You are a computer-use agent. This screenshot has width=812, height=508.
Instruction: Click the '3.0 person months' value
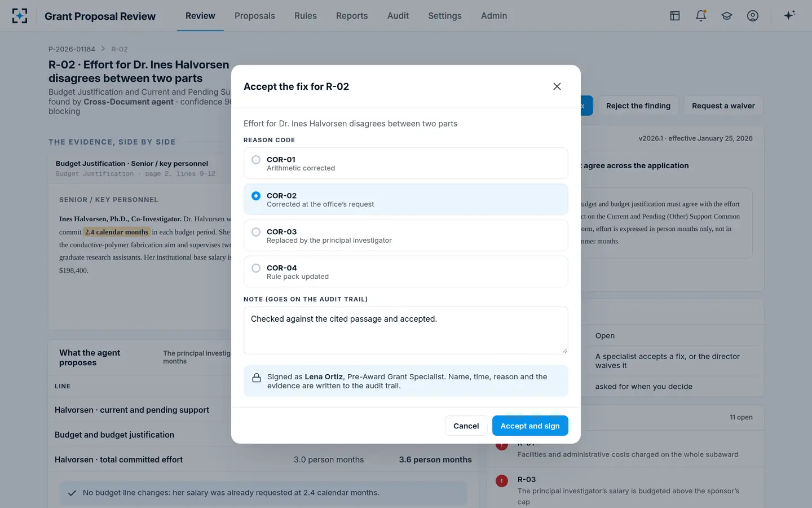point(329,459)
